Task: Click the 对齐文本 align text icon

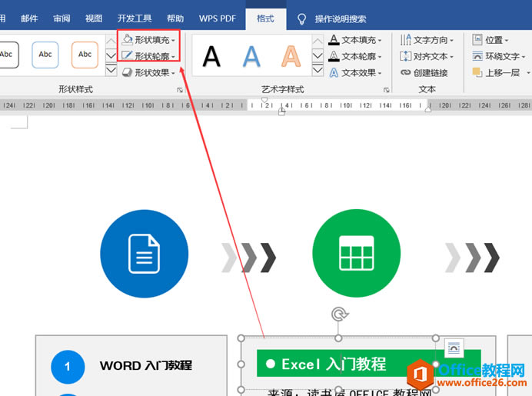Action: pyautogui.click(x=405, y=56)
